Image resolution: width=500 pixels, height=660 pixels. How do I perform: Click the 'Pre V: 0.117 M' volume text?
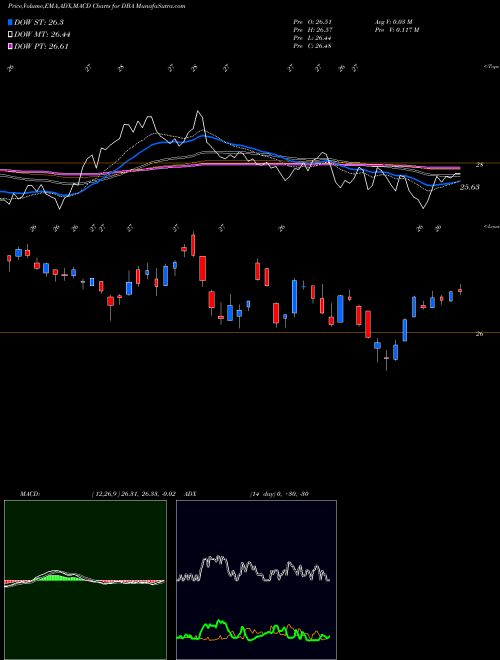[x=396, y=30]
